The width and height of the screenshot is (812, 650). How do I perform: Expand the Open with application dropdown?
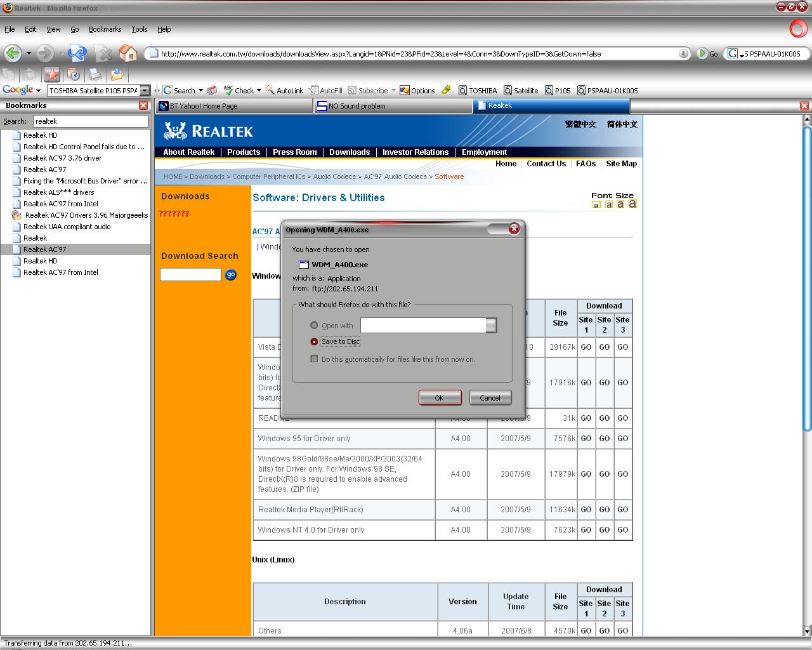492,326
